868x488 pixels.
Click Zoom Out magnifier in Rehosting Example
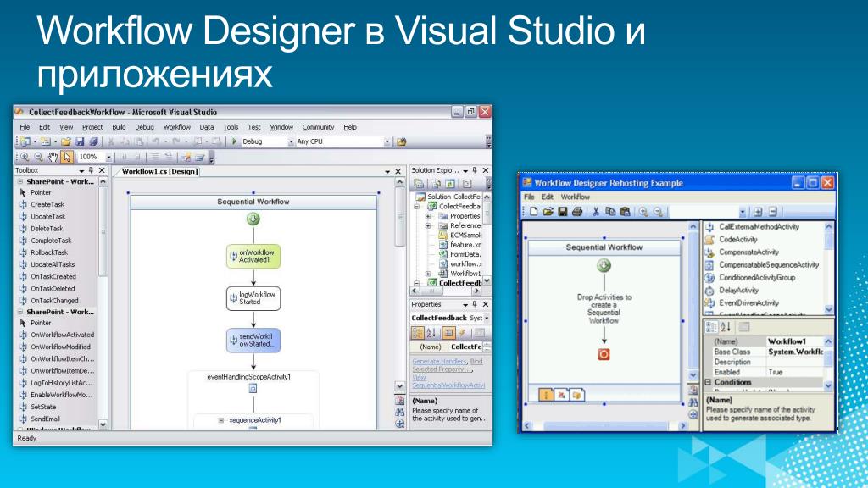point(658,211)
